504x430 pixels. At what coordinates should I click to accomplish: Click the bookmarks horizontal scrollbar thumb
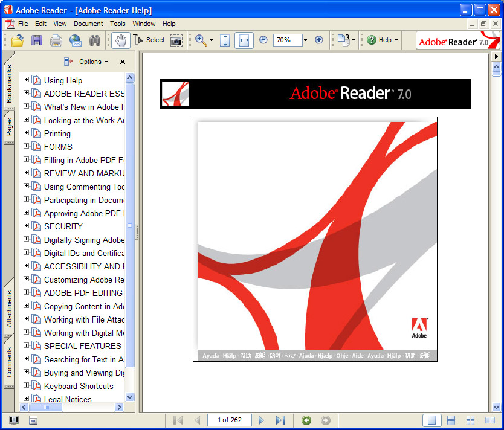pyautogui.click(x=47, y=408)
